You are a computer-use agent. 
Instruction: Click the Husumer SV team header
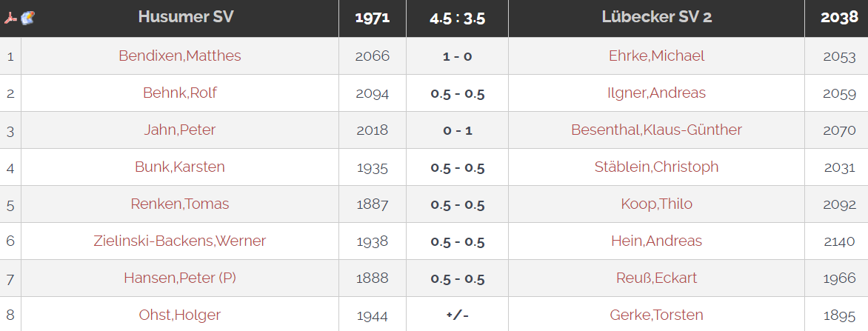point(186,17)
